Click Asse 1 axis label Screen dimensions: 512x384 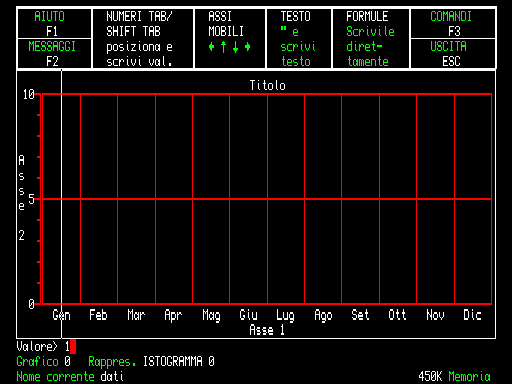click(267, 330)
